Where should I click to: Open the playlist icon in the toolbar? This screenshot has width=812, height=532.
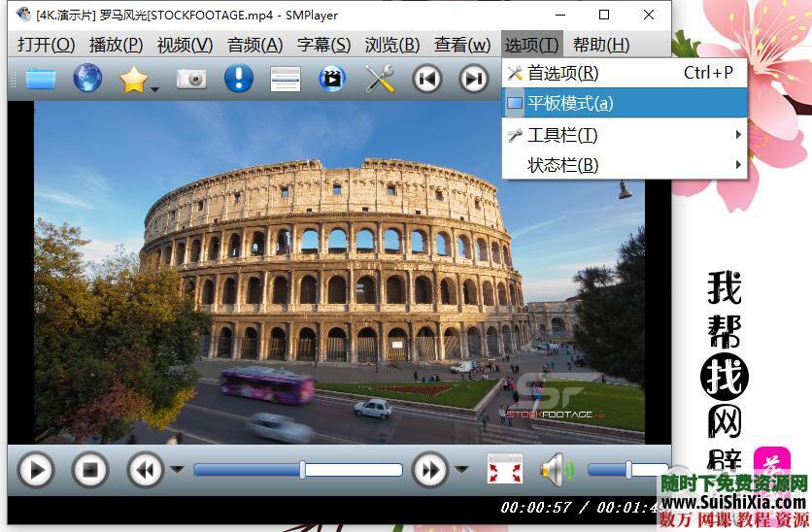click(x=285, y=80)
